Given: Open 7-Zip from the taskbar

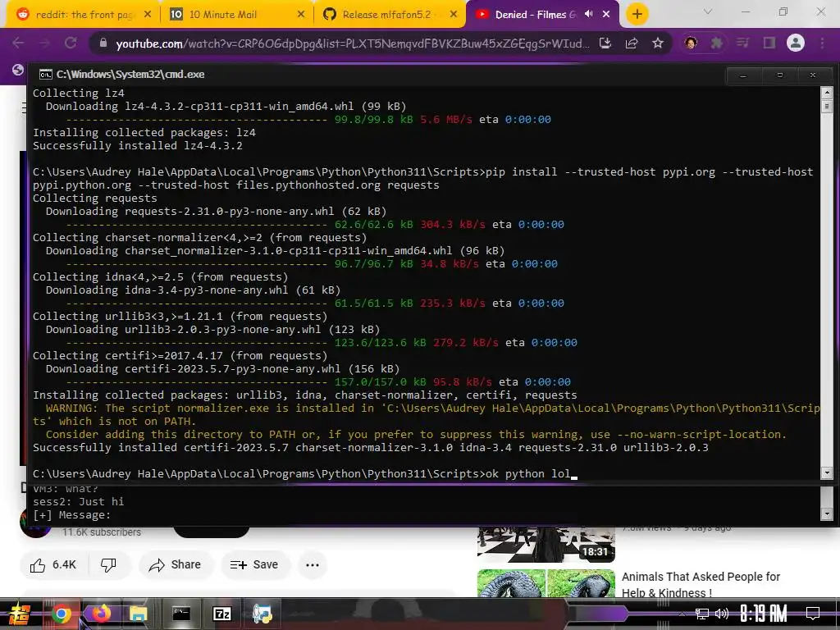Looking at the screenshot, I should (221, 614).
